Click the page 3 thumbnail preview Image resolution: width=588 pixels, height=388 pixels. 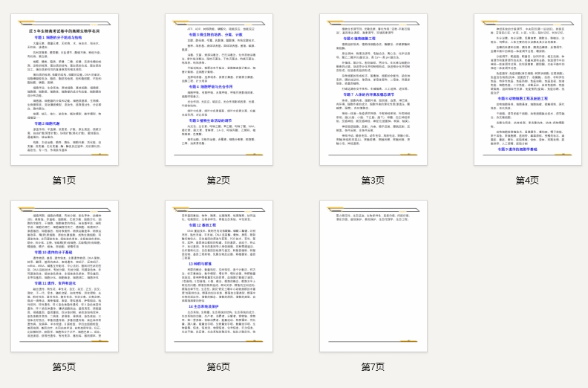click(373, 89)
